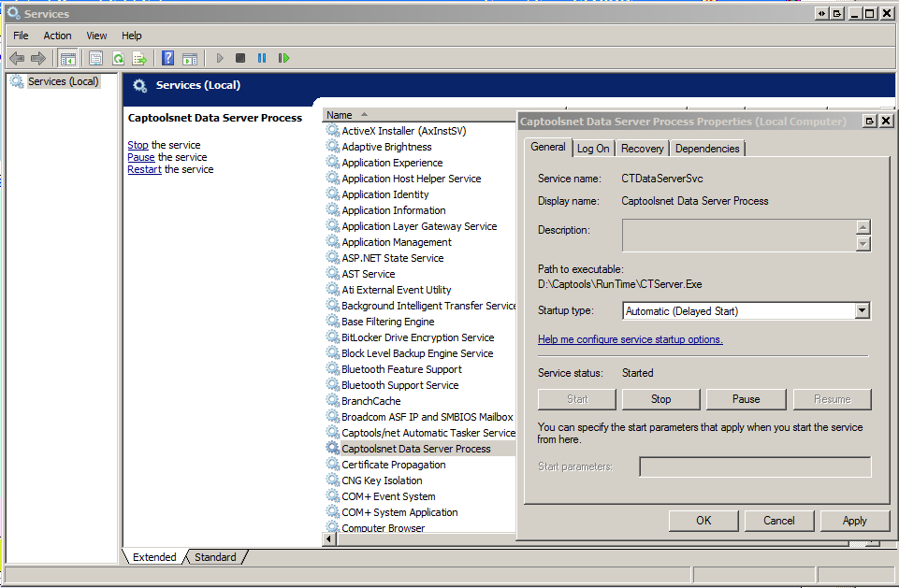Switch to the Log On tab
Image resolution: width=899 pixels, height=588 pixels.
[593, 149]
